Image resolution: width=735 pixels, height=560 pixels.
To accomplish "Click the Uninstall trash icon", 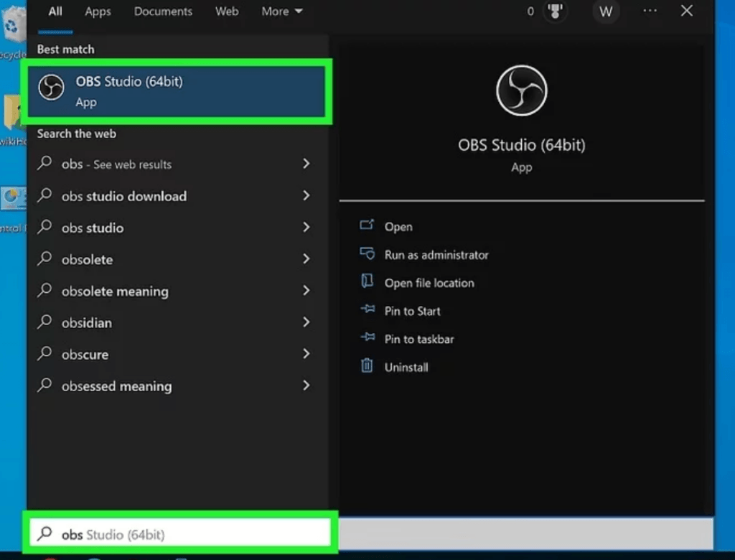I will 367,365.
